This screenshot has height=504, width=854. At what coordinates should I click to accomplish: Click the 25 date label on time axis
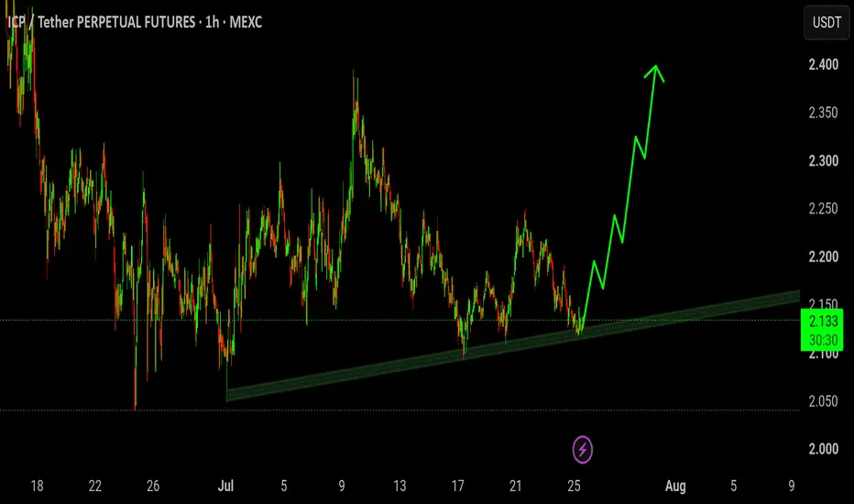pyautogui.click(x=574, y=486)
